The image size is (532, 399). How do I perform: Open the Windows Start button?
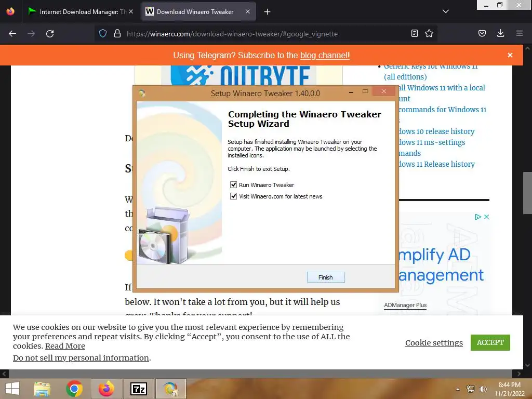click(12, 389)
